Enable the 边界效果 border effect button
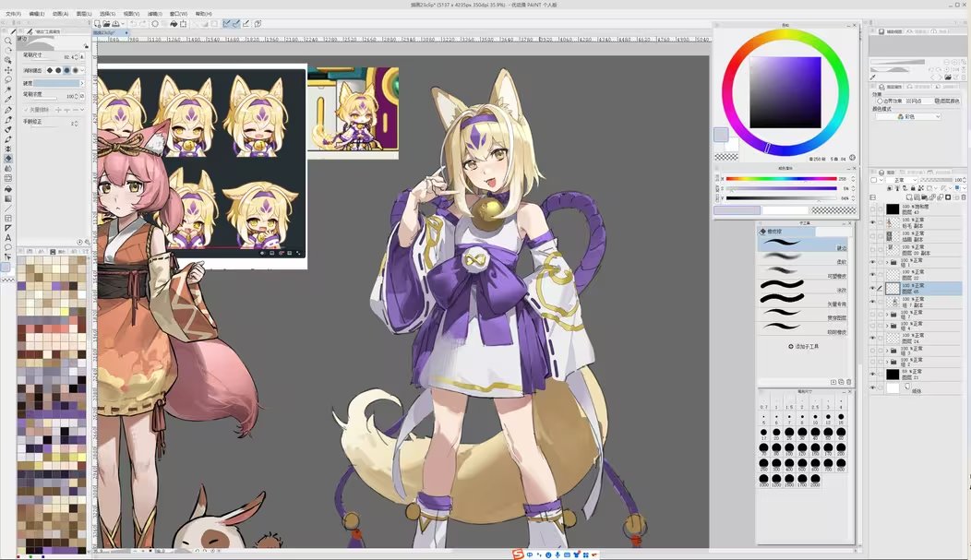The width and height of the screenshot is (971, 560). (x=889, y=101)
